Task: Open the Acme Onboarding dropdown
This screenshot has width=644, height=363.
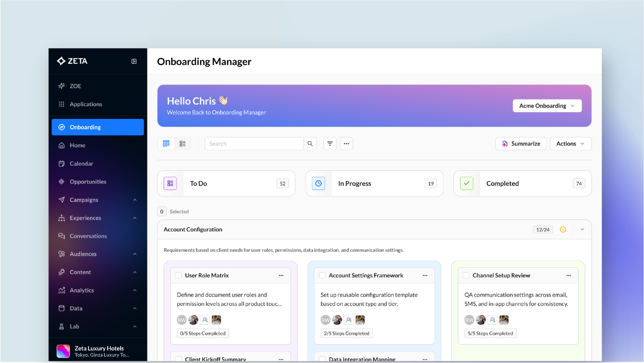Action: click(547, 106)
